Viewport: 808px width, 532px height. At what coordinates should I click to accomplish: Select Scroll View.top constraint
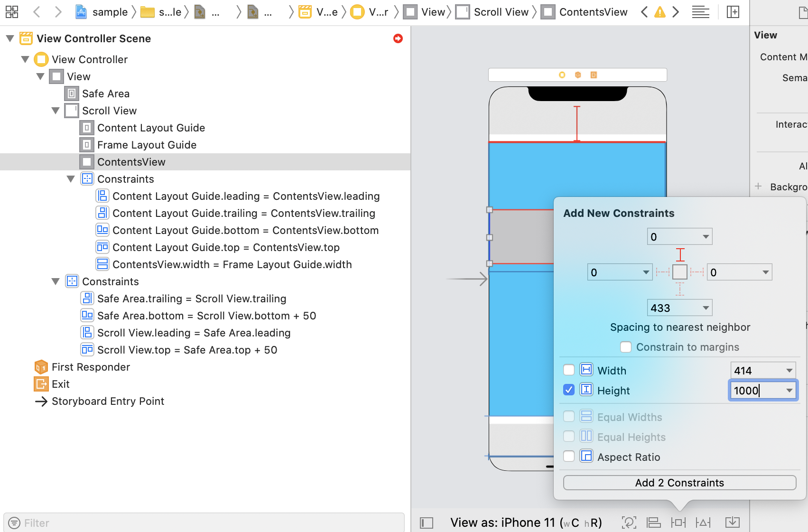pos(179,350)
